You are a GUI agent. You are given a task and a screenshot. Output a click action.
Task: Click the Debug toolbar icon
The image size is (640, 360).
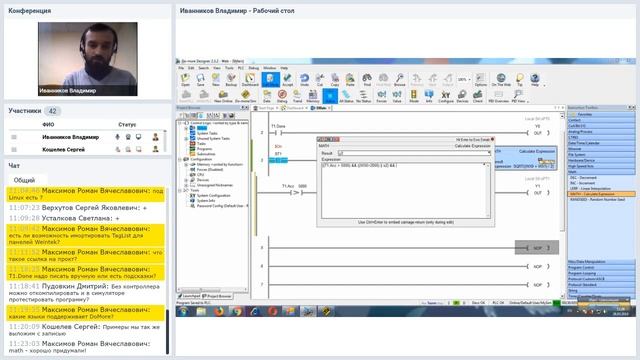282,96
